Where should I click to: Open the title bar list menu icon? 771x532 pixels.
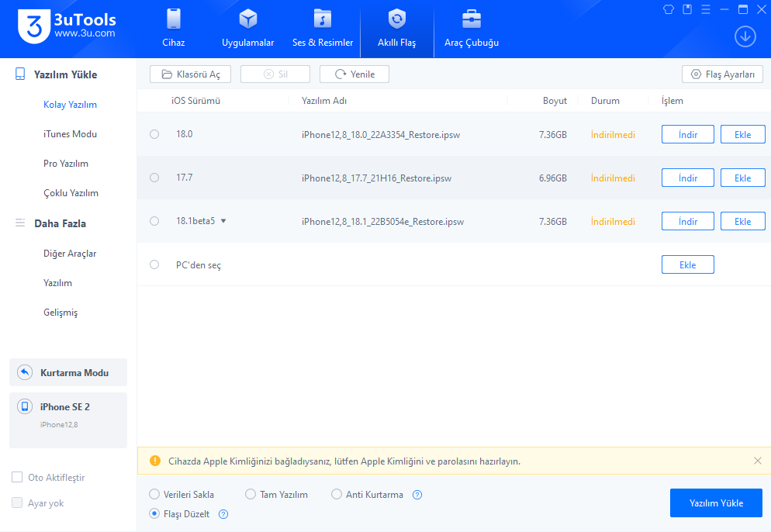coord(706,9)
